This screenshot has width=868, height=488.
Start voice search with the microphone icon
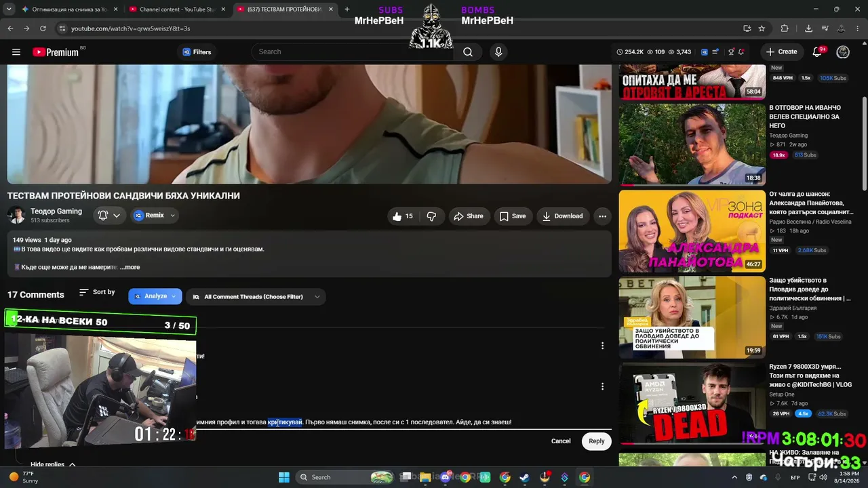coord(498,52)
